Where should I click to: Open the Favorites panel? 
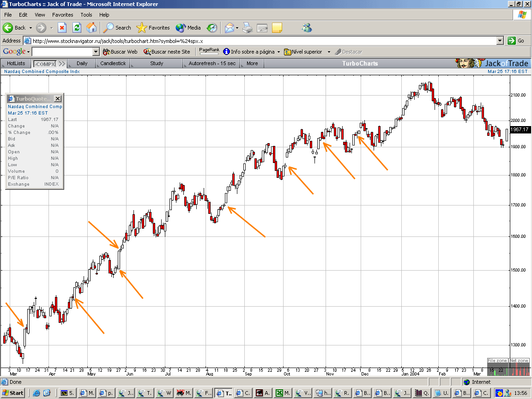153,28
